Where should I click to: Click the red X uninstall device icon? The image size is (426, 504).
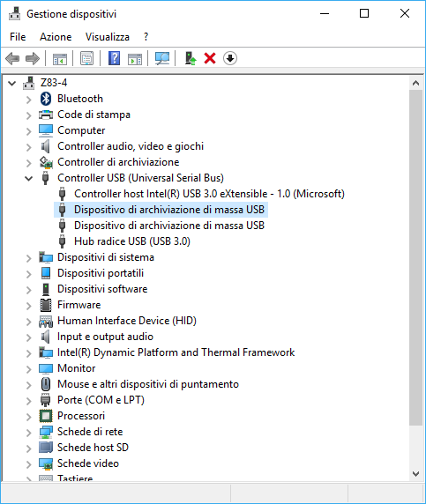[x=210, y=58]
